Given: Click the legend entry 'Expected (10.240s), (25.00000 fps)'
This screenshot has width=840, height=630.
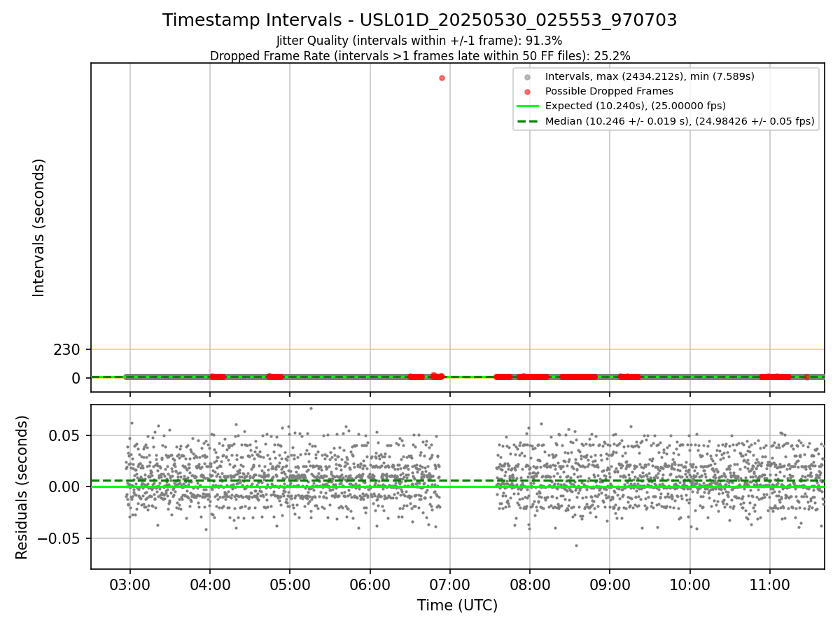Looking at the screenshot, I should point(635,106).
